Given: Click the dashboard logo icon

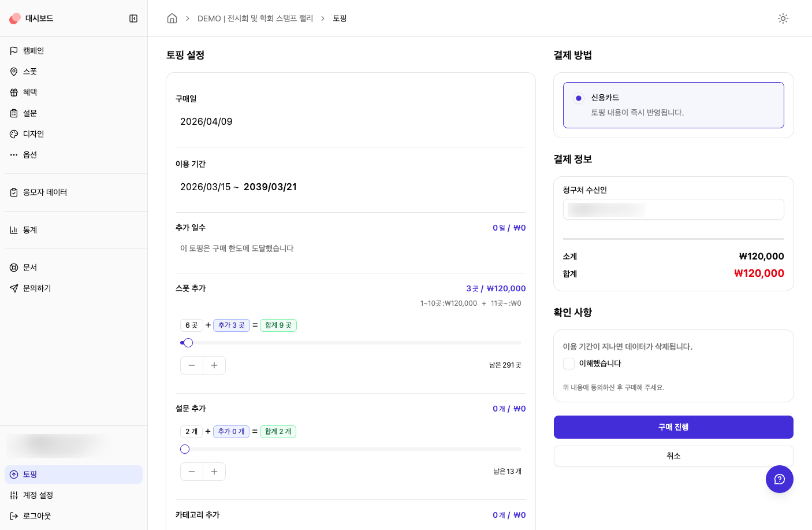Looking at the screenshot, I should pyautogui.click(x=15, y=18).
